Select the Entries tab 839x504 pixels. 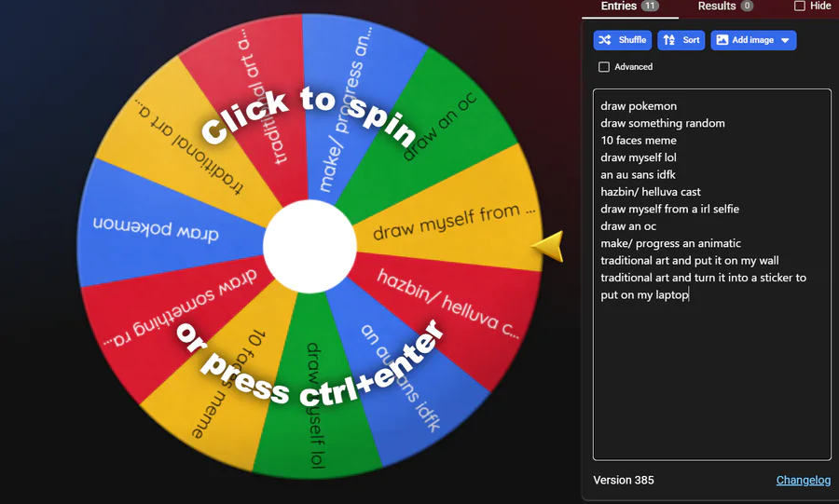(x=630, y=7)
